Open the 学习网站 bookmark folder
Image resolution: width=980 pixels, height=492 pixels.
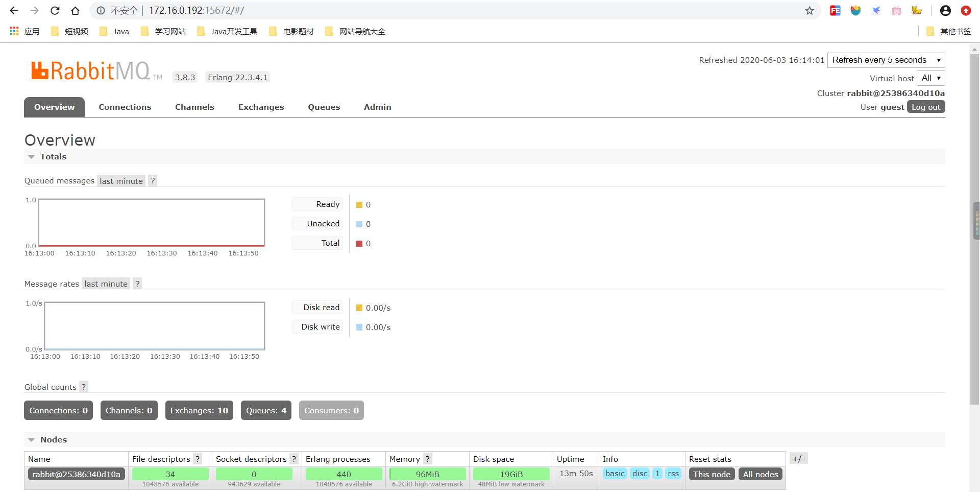pyautogui.click(x=163, y=31)
